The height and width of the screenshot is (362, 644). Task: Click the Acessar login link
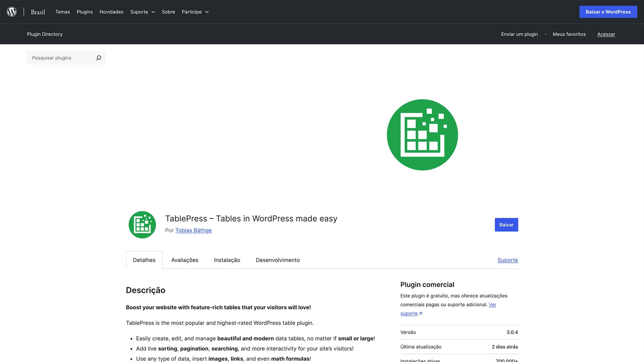pyautogui.click(x=606, y=34)
